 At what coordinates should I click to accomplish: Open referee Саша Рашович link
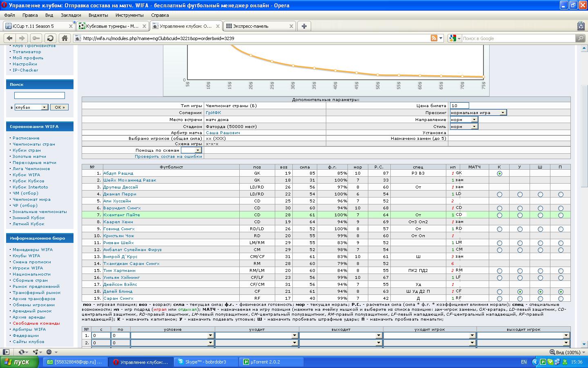(223, 133)
